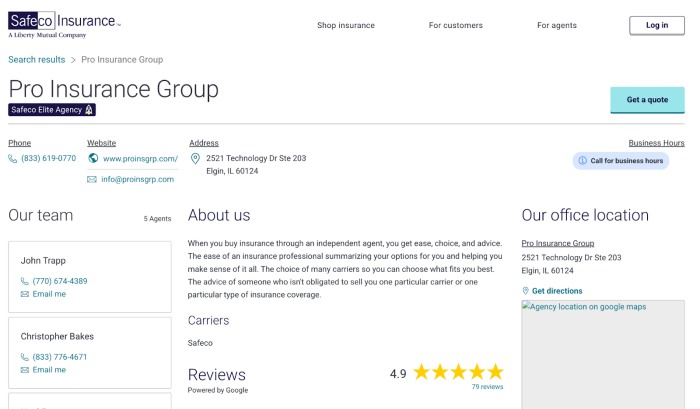Image resolution: width=700 pixels, height=409 pixels.
Task: Click the location pin icon beside Get directions
Action: pos(526,291)
